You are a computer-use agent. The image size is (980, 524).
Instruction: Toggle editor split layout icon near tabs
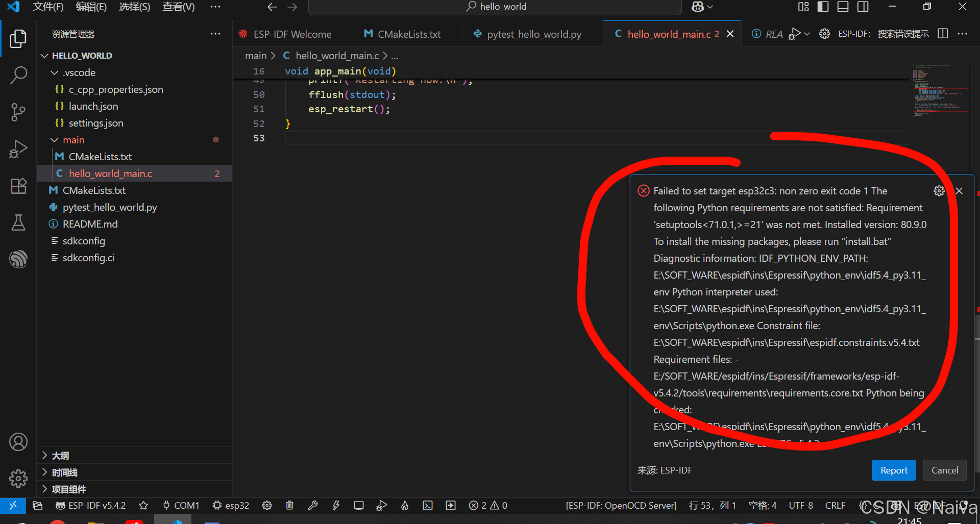coord(942,34)
